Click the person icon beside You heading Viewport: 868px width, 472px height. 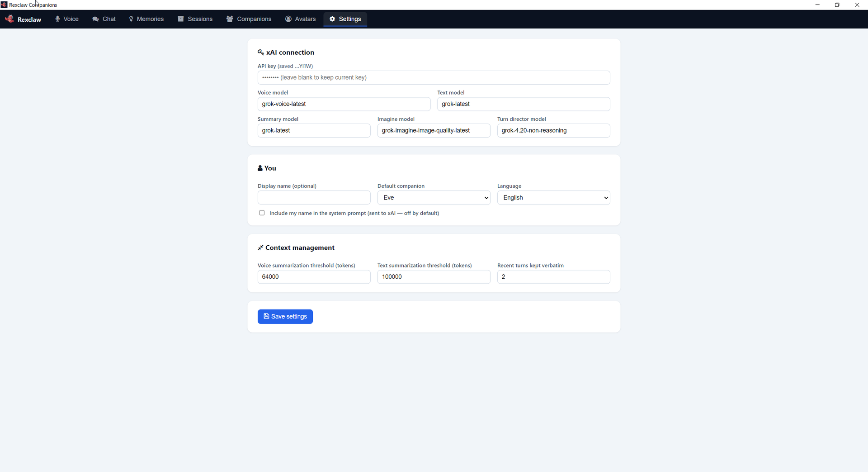pos(260,168)
